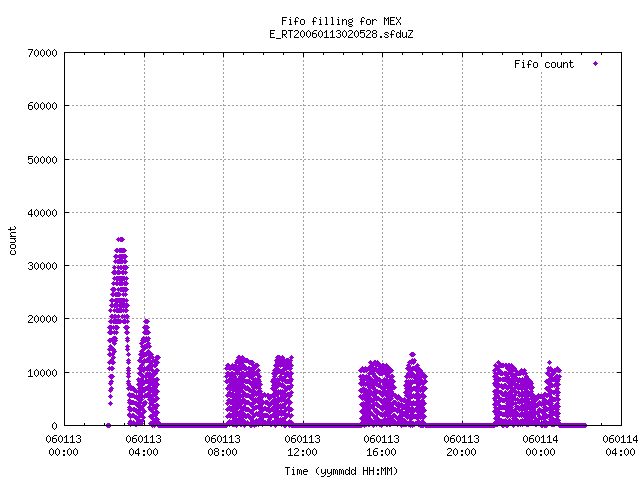Click the highest data peak near 35000
This screenshot has width=640, height=480.
tap(120, 240)
